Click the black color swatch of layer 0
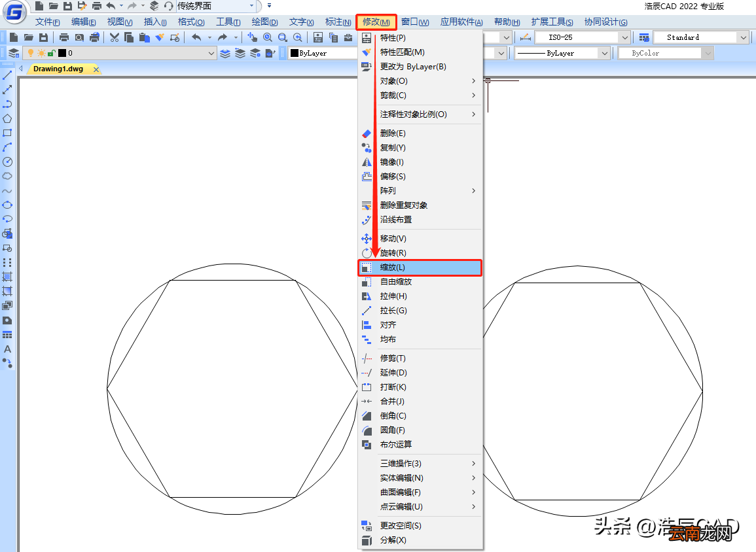 click(62, 53)
